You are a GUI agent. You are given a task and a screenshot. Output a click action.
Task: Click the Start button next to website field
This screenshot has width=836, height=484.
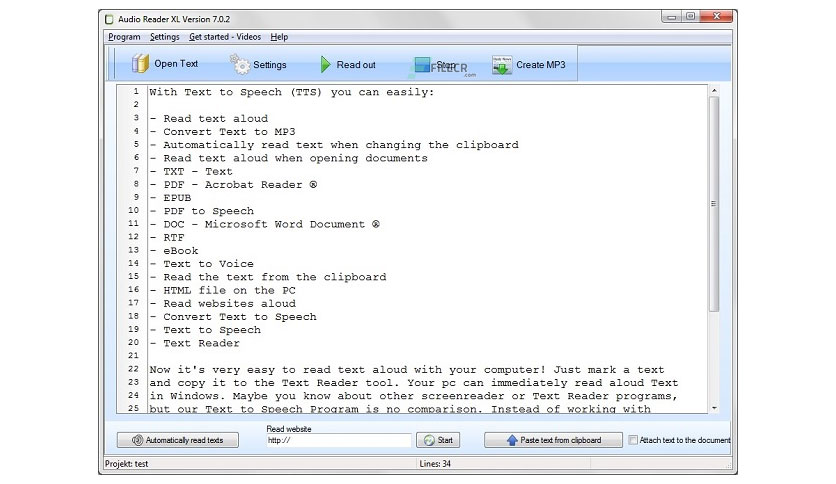point(438,440)
